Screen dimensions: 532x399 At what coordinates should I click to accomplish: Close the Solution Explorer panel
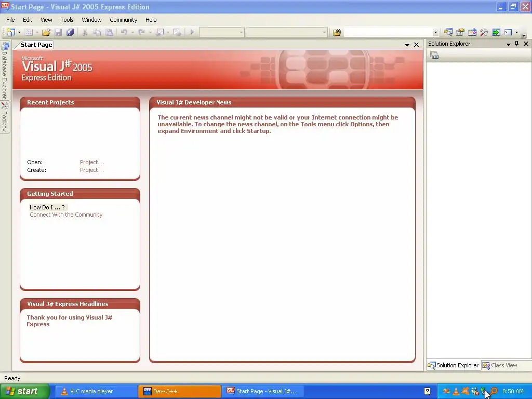click(x=526, y=44)
